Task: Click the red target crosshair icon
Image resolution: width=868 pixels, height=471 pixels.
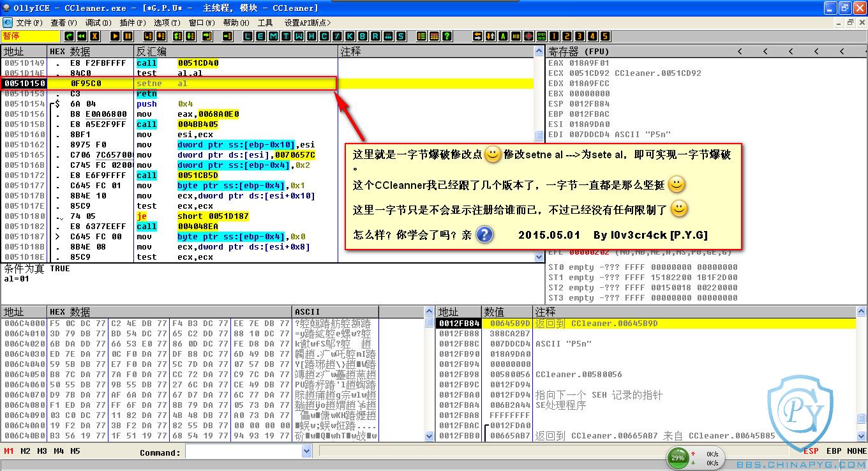Action: 528,36
